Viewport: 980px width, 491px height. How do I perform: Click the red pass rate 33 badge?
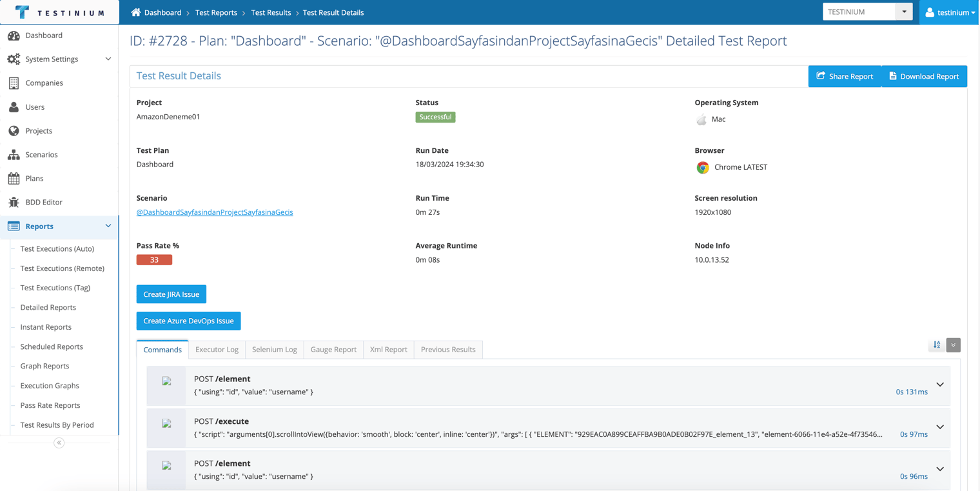(x=154, y=260)
